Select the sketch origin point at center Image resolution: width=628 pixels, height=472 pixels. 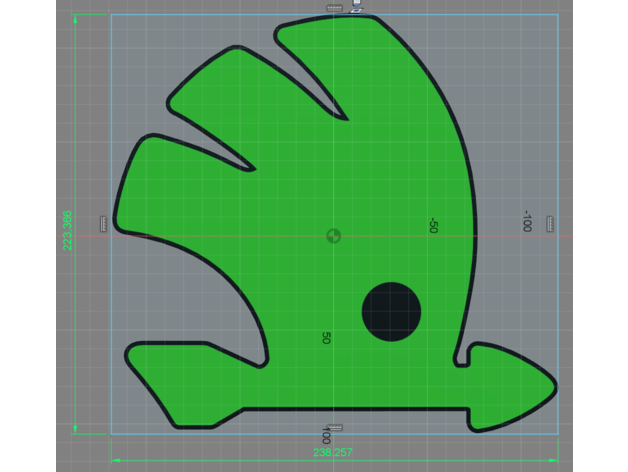[x=333, y=236]
